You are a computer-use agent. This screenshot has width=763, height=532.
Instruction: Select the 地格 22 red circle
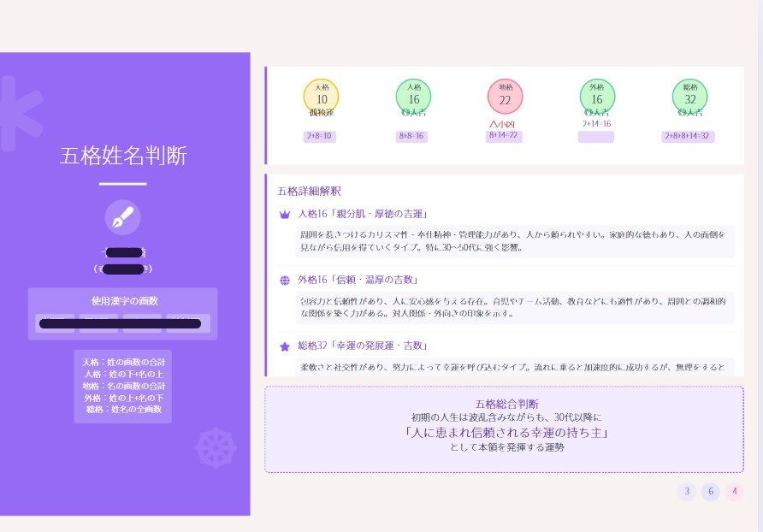[505, 97]
